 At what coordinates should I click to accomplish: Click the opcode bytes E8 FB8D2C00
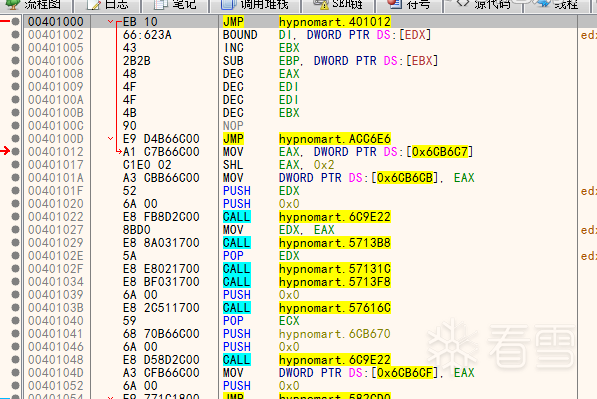(161, 217)
